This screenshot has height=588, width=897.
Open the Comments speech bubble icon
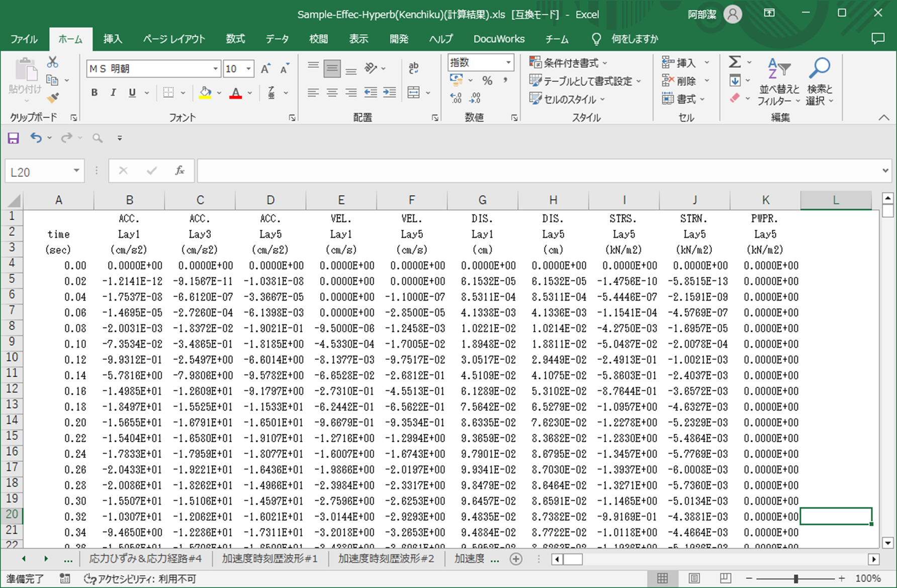[878, 39]
